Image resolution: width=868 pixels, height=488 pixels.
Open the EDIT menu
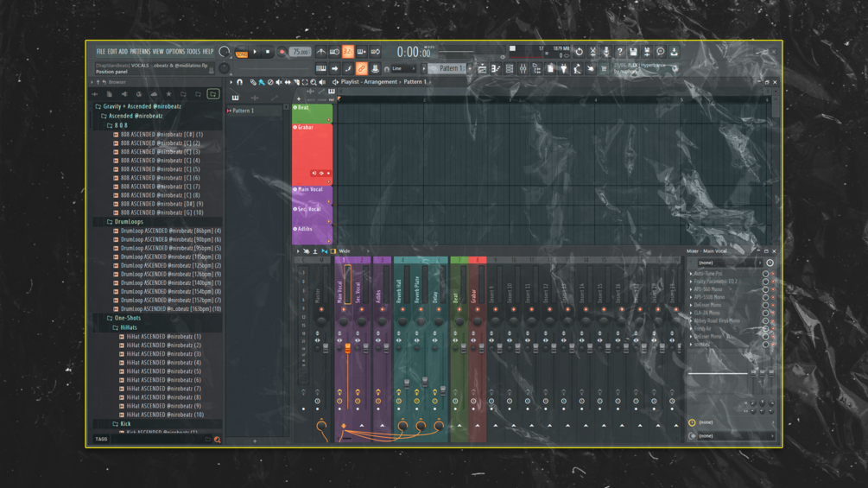tap(111, 52)
